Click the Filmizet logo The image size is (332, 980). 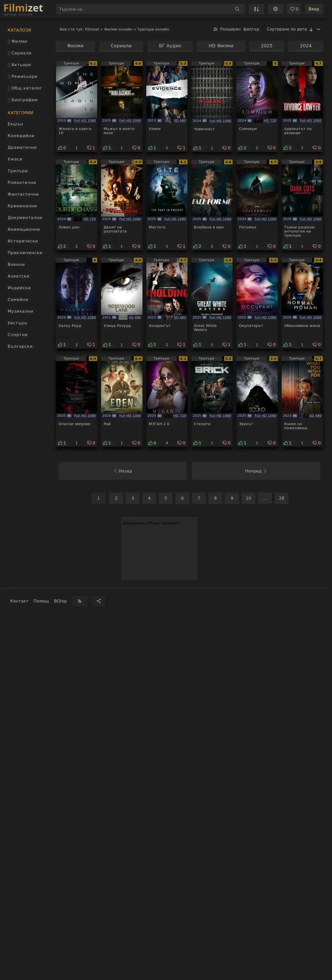click(x=23, y=9)
